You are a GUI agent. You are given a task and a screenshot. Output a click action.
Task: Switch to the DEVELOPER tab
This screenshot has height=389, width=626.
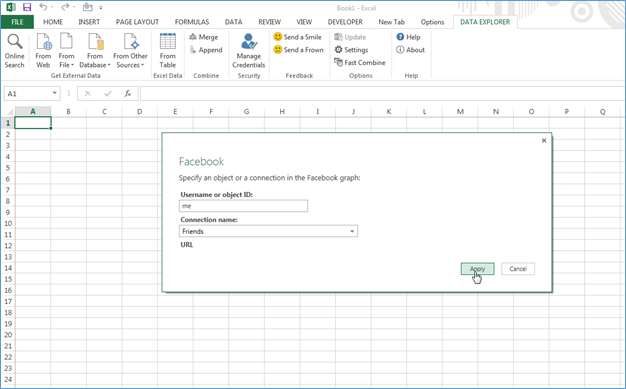[345, 22]
